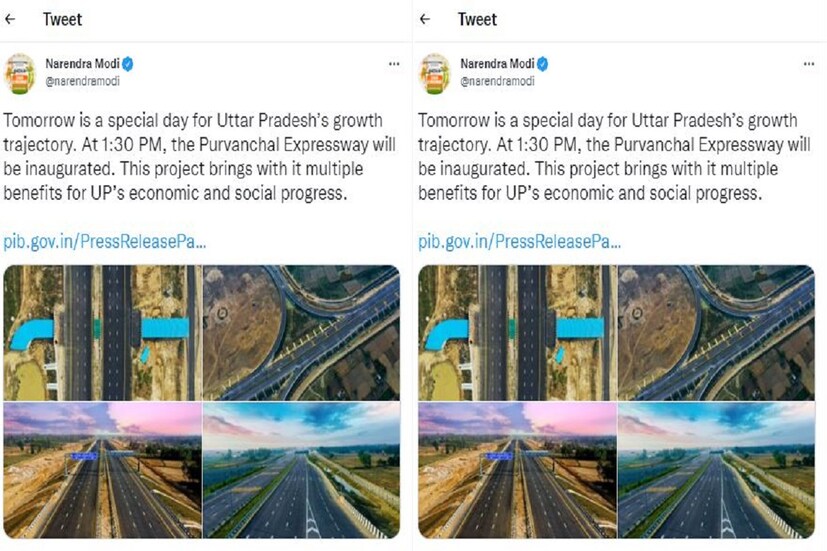Click the back arrow in the left tweet panel
827x551 pixels.
tap(11, 19)
